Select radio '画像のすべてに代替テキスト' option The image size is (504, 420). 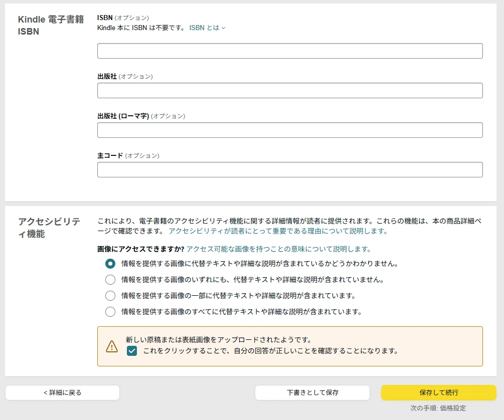point(110,312)
